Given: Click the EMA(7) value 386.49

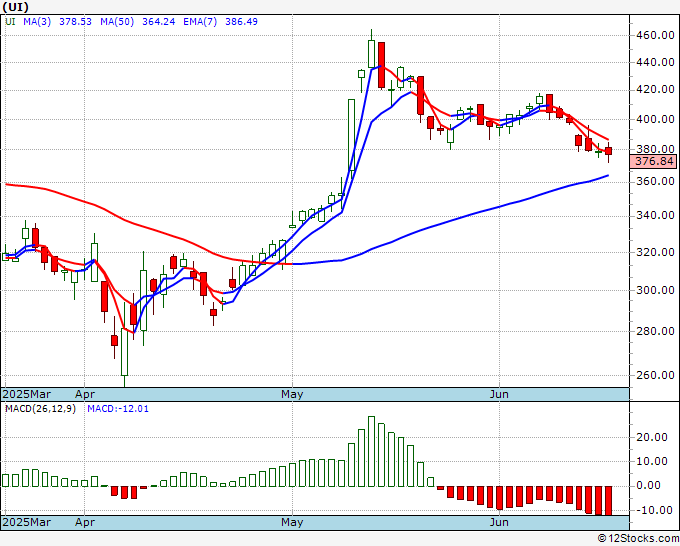Looking at the screenshot, I should click(x=242, y=22).
